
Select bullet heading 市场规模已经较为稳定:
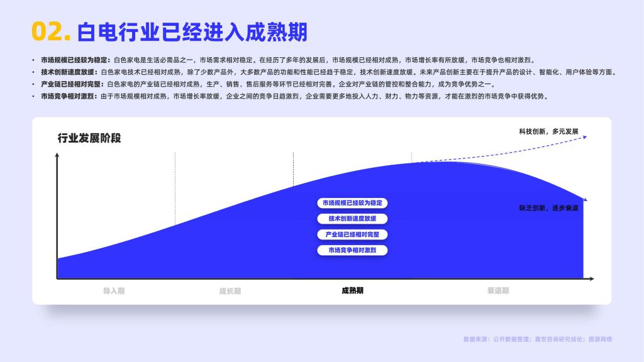[75, 60]
